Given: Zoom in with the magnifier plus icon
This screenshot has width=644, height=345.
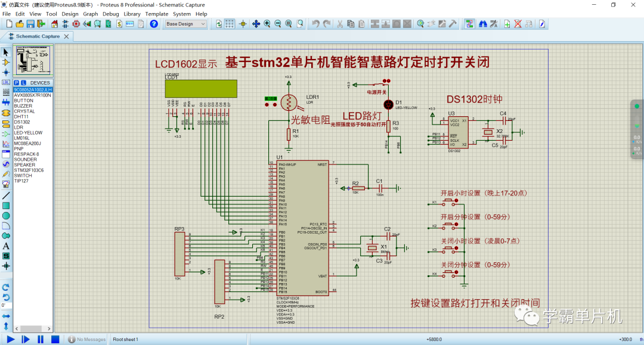Looking at the screenshot, I should [x=267, y=24].
